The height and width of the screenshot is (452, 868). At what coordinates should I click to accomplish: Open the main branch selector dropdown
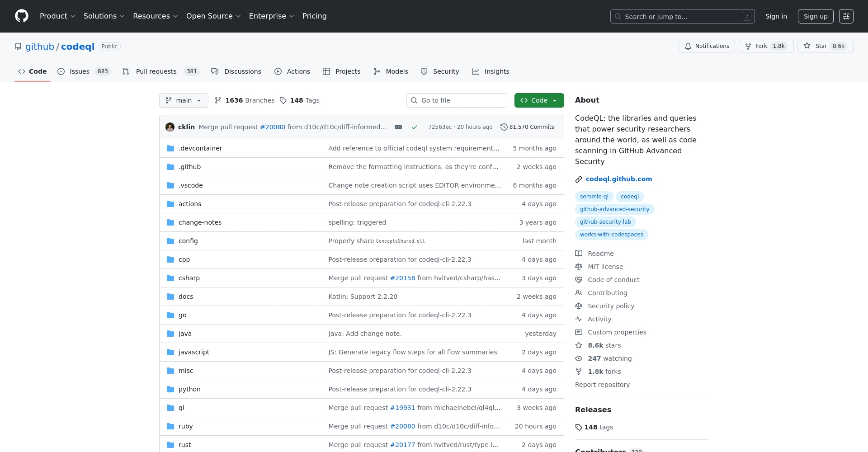coord(184,100)
